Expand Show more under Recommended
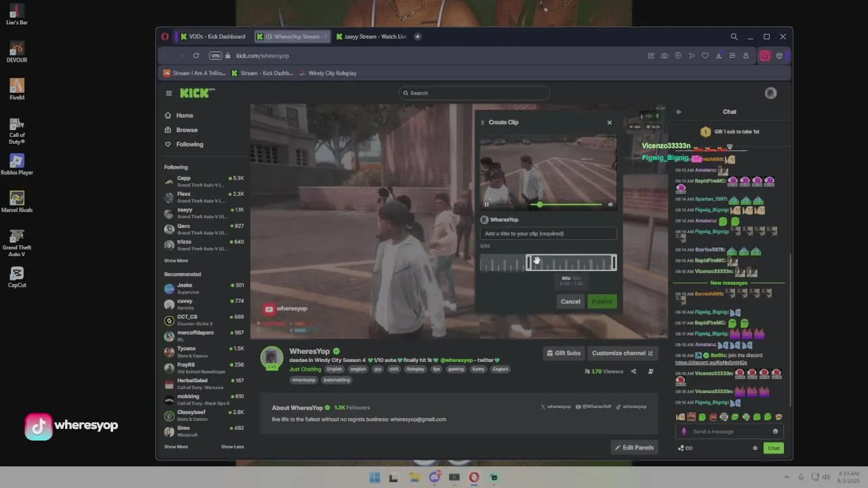868x488 pixels. pyautogui.click(x=176, y=447)
